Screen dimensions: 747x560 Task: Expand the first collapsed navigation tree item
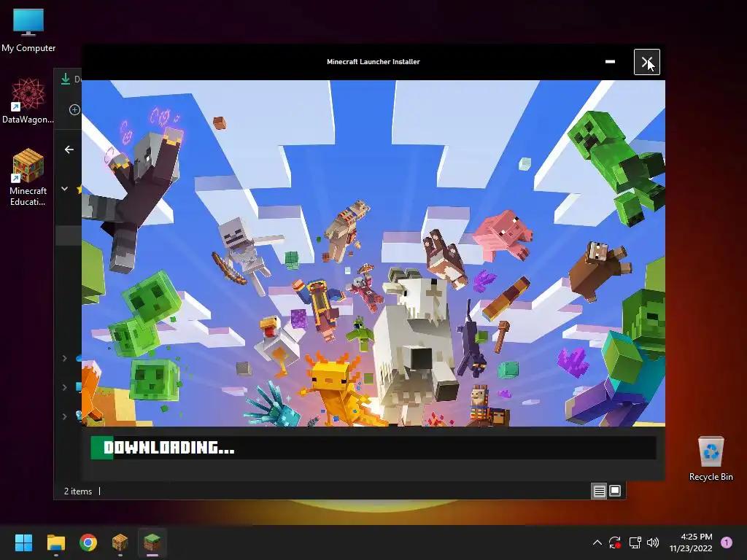click(65, 358)
